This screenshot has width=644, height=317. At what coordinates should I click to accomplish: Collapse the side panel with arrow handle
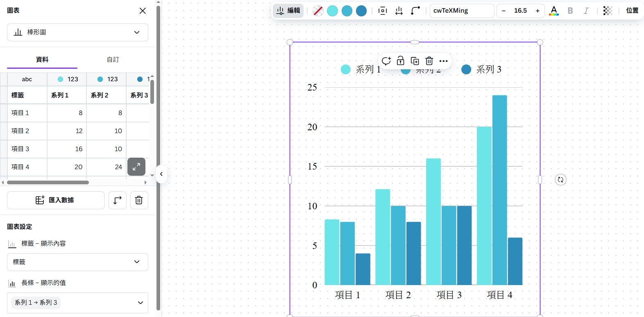(161, 174)
